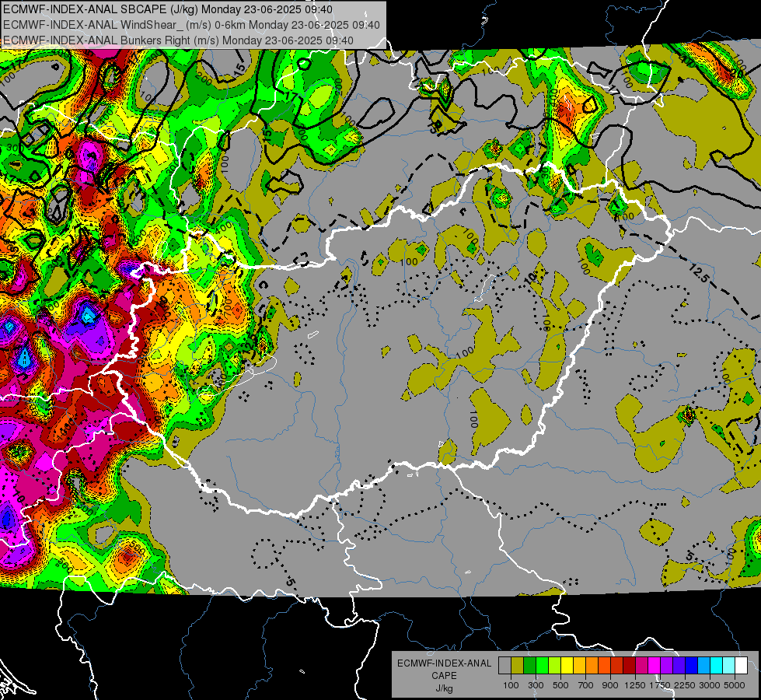This screenshot has width=761, height=700.
Task: Click the 700 value under the colorbar
Action: pyautogui.click(x=586, y=685)
